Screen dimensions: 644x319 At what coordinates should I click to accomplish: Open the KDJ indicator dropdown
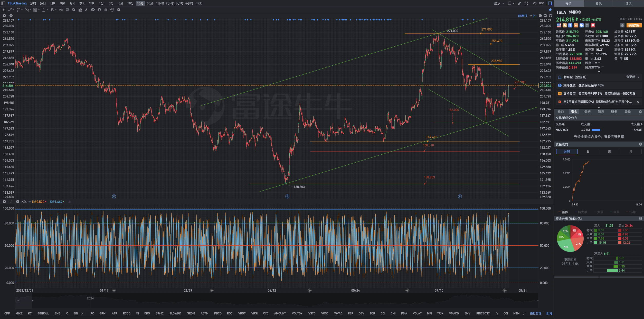coord(26,202)
